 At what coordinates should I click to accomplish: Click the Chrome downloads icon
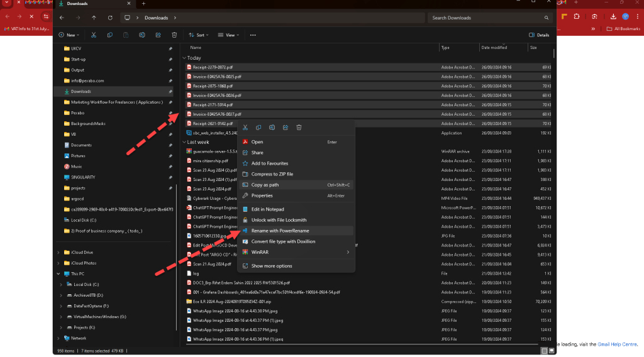[x=613, y=16]
